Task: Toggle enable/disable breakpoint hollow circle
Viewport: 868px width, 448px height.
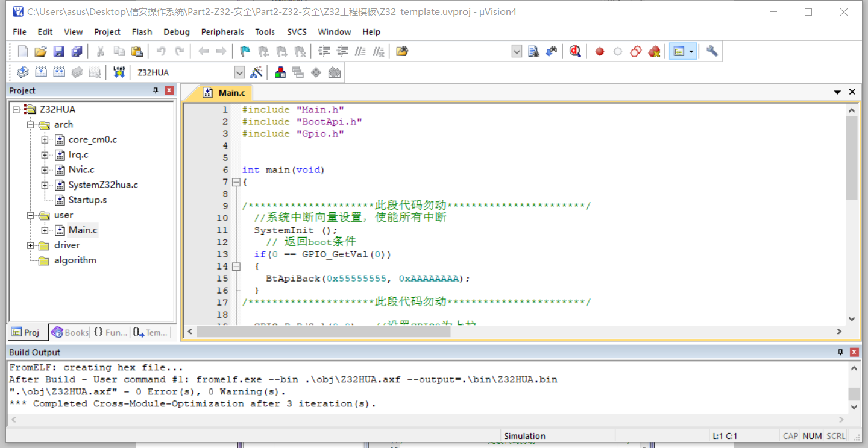Action: pos(618,52)
